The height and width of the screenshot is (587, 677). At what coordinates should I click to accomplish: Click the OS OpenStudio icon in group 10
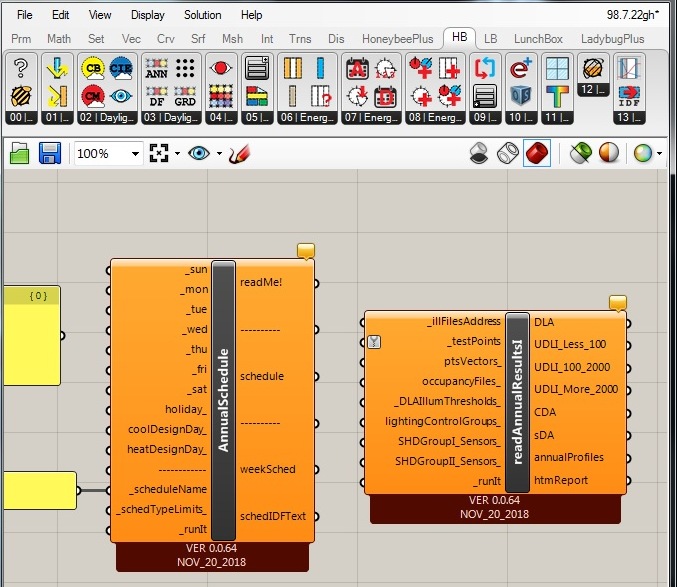coord(521,96)
